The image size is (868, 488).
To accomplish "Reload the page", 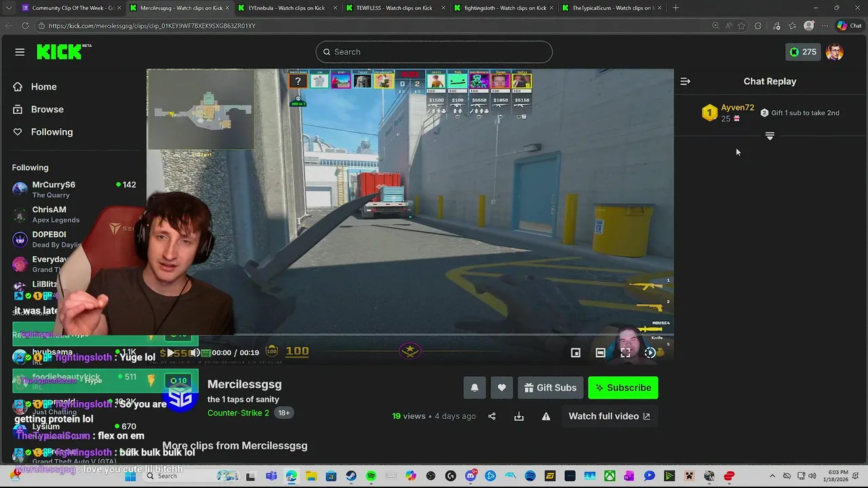I will click(25, 26).
